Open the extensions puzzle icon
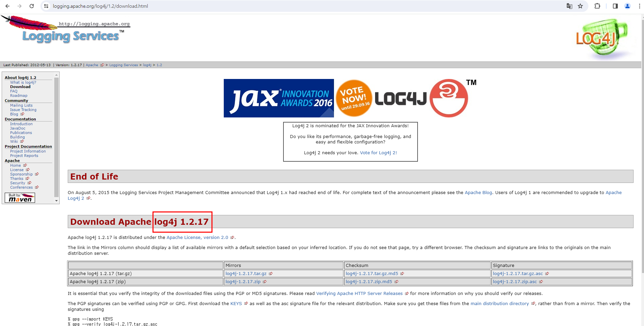 [597, 6]
